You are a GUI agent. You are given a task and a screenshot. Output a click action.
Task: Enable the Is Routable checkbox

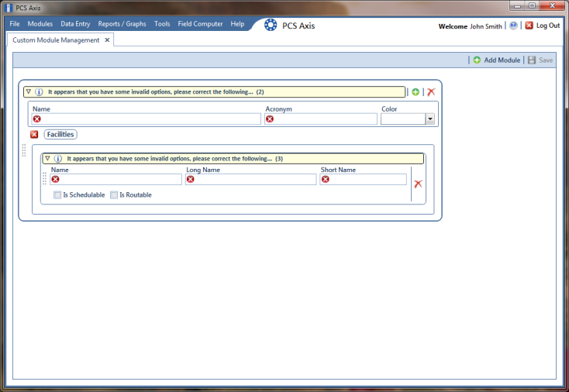pyautogui.click(x=114, y=195)
